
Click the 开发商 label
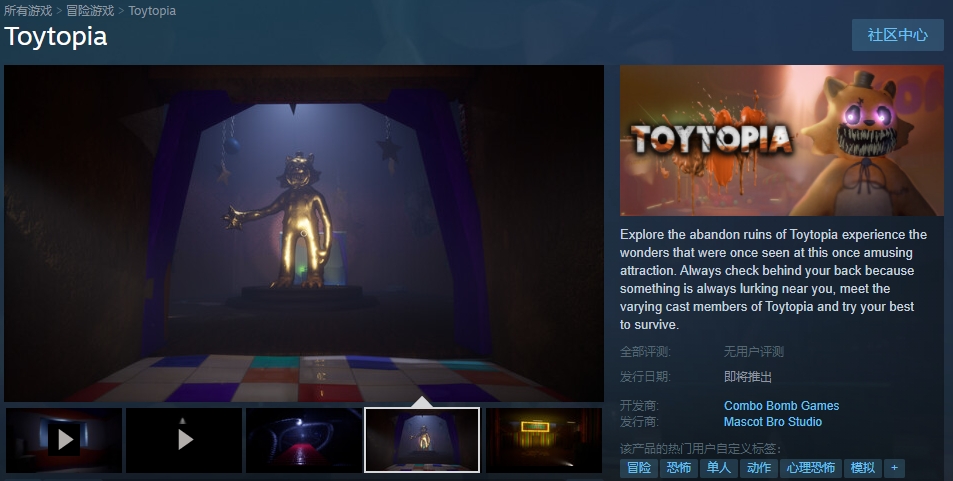click(639, 406)
